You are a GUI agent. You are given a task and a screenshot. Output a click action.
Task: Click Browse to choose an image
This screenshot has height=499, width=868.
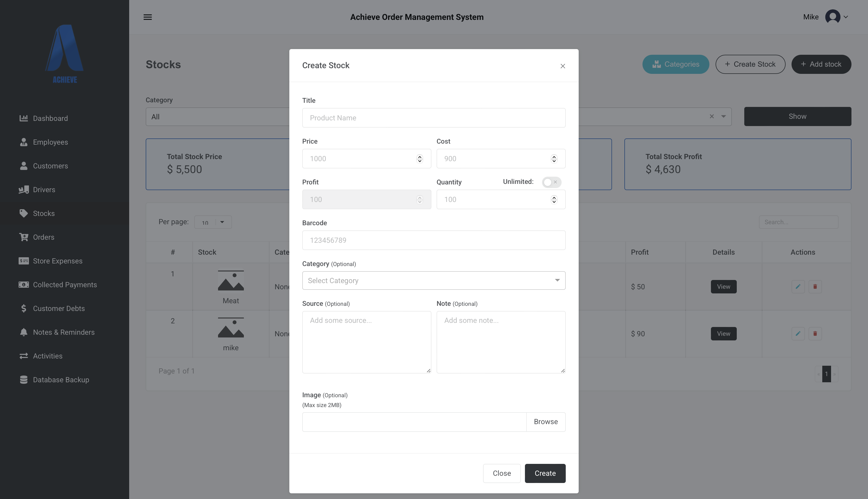point(546,422)
